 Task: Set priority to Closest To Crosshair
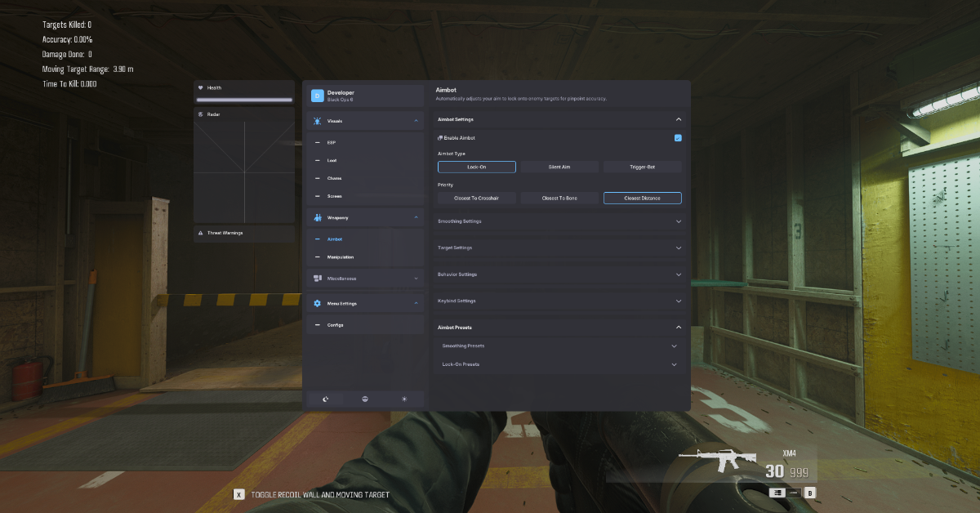pyautogui.click(x=476, y=198)
